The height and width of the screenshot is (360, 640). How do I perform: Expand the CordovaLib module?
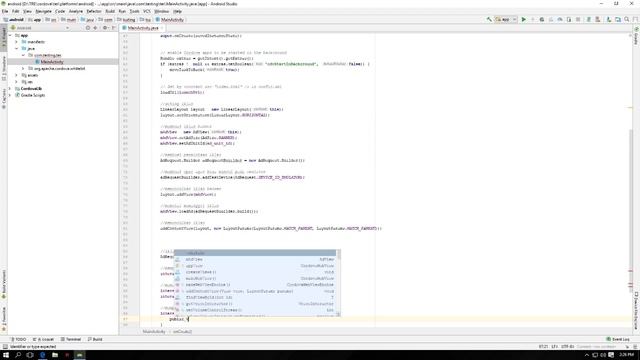coord(10,89)
